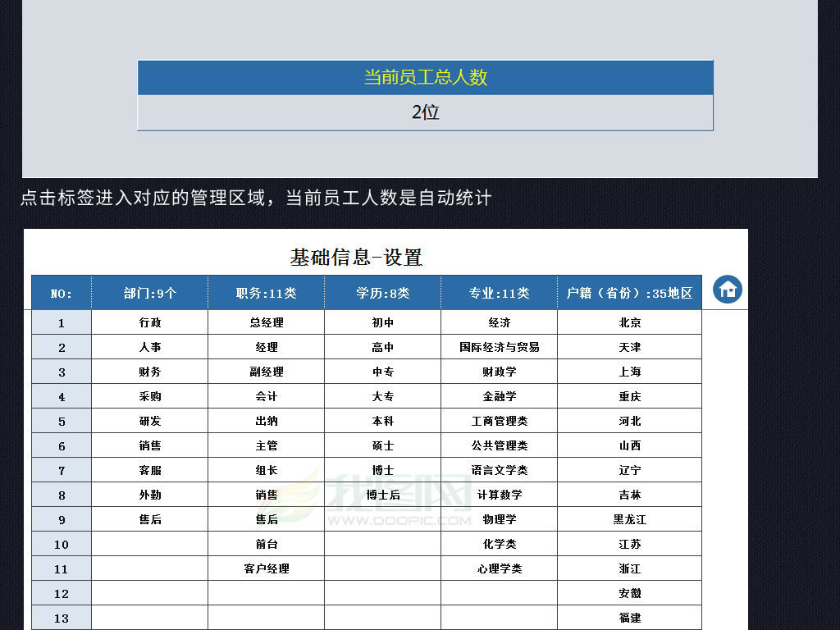This screenshot has height=630, width=840.
Task: Select the 博士后 education cell
Action: click(x=382, y=495)
